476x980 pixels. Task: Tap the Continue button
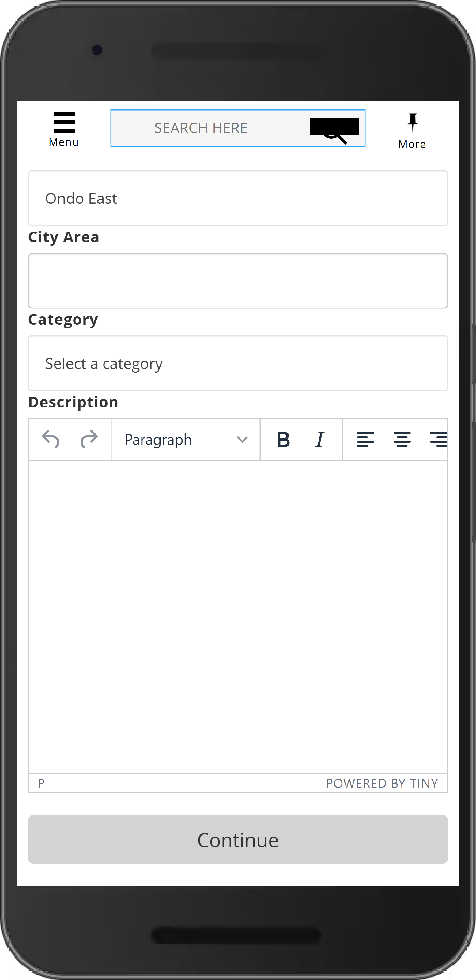coord(238,839)
